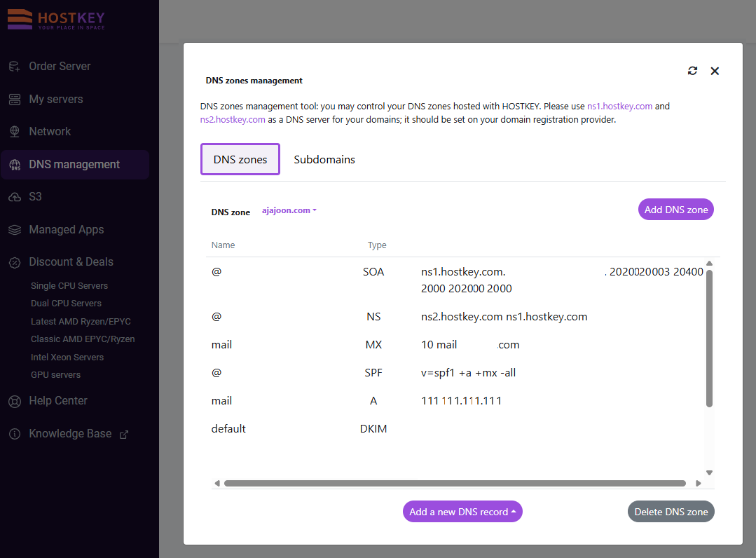
Task: Open Intel Xeon Servers deals
Action: pyautogui.click(x=67, y=358)
